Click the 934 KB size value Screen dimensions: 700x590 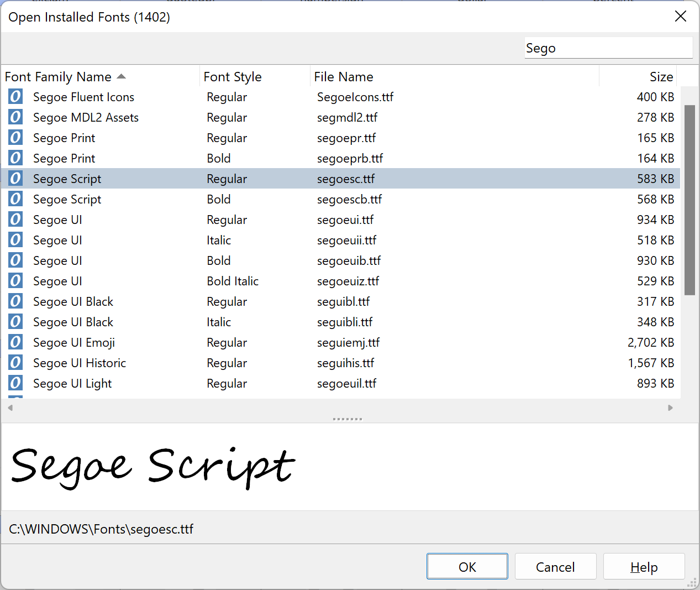(656, 220)
